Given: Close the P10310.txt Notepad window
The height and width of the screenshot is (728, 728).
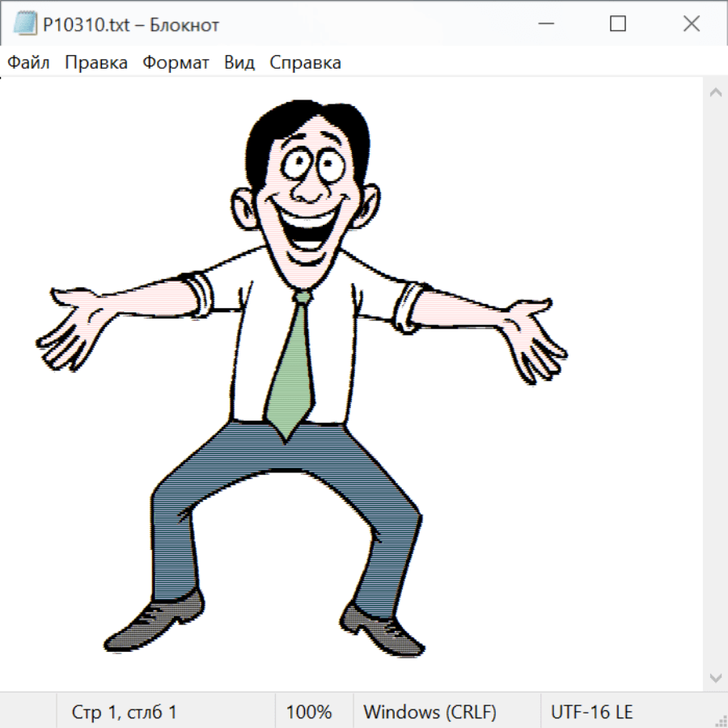Looking at the screenshot, I should coord(692,24).
